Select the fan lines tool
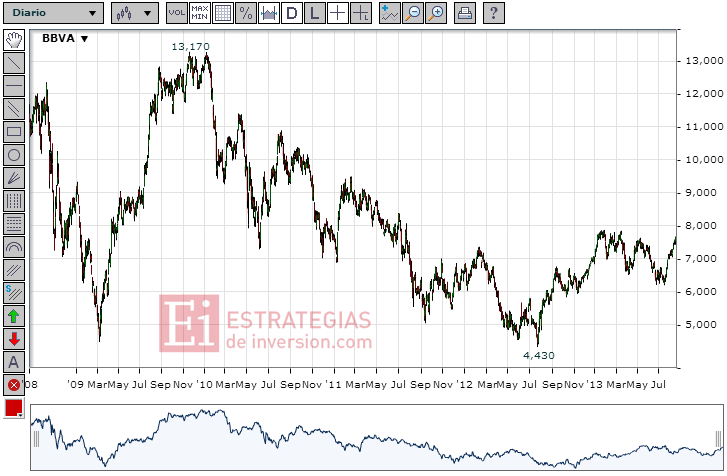Image resolution: width=727 pixels, height=476 pixels. point(14,178)
